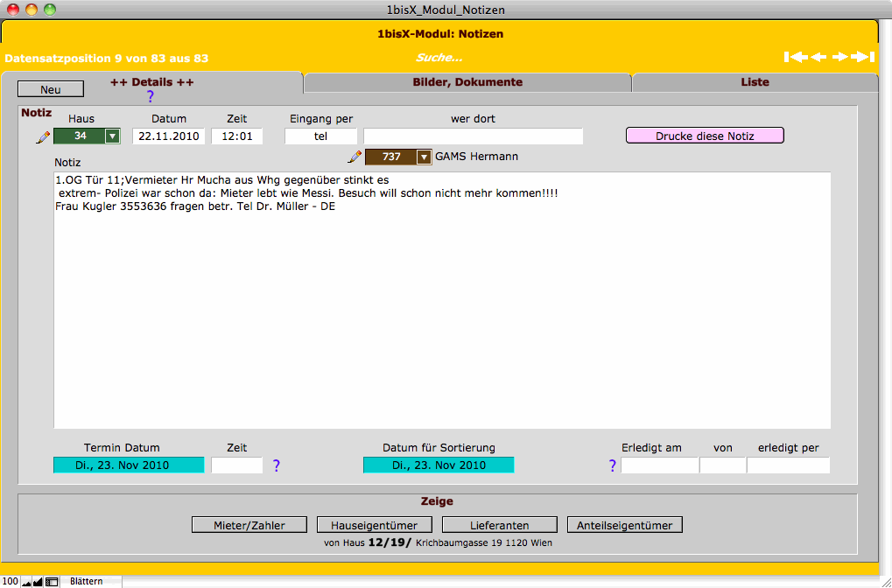892x588 pixels.
Task: Show Mieter/Zahler records
Action: 249,525
